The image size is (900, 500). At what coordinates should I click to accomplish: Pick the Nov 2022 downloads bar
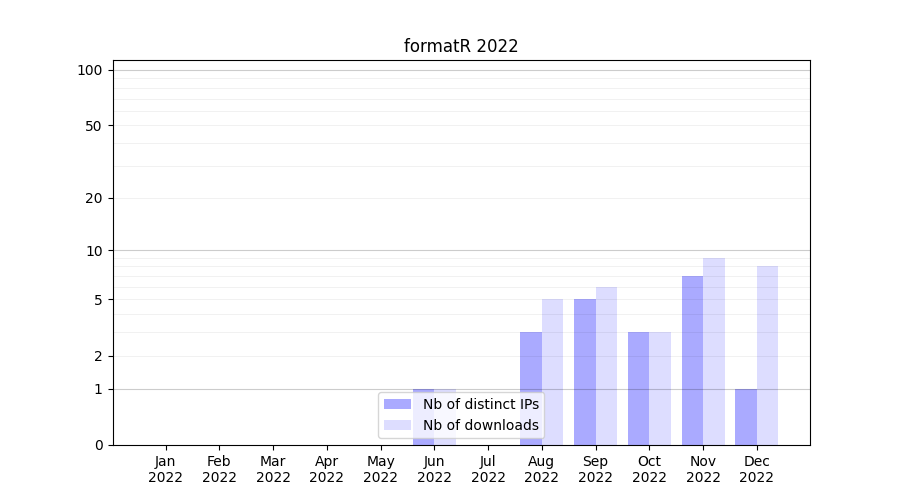coord(714,351)
